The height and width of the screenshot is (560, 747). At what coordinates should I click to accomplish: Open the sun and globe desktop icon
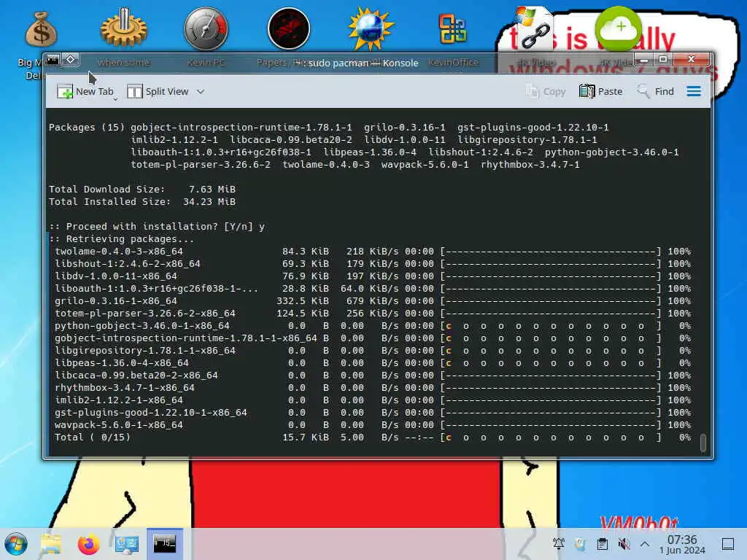[371, 28]
